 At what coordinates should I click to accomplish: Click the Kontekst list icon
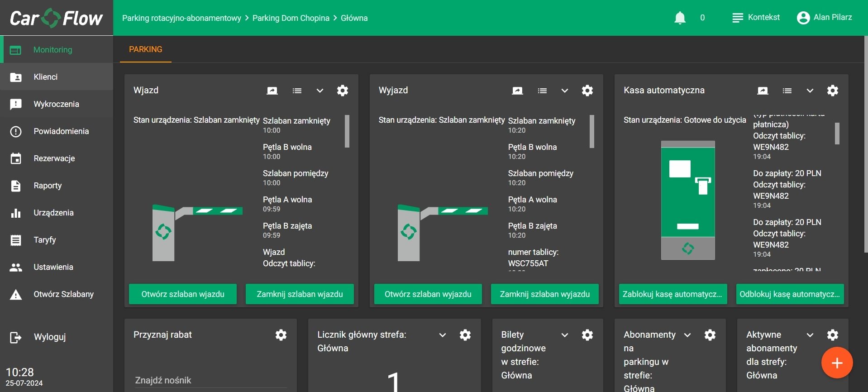pyautogui.click(x=738, y=18)
